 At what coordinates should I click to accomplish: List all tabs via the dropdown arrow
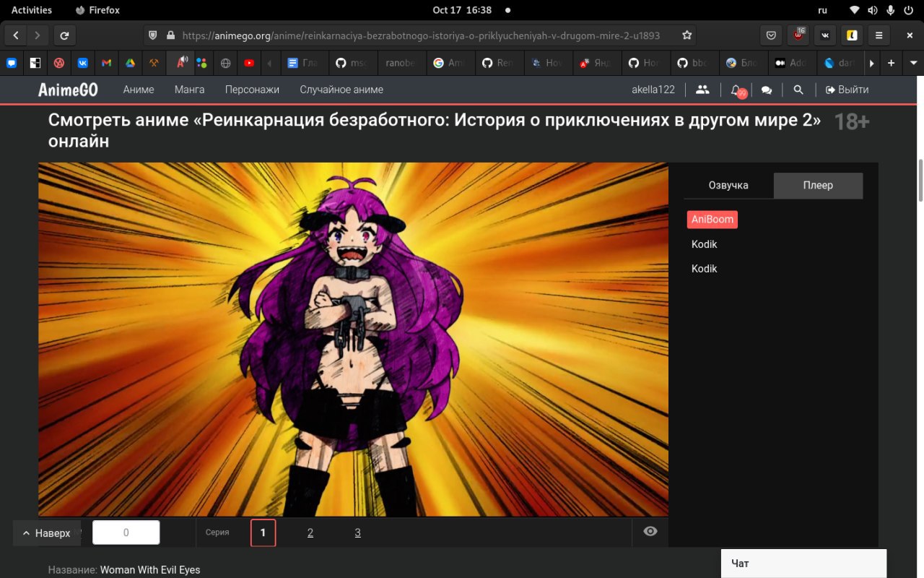point(913,63)
